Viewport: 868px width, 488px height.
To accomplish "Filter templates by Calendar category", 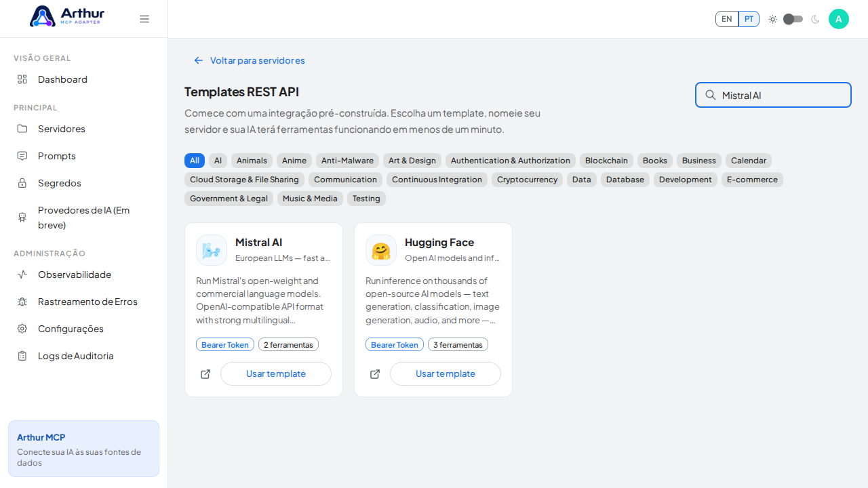I will [x=749, y=161].
